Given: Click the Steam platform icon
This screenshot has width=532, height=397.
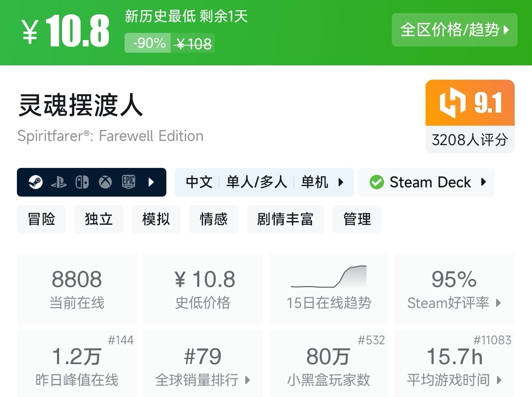Looking at the screenshot, I should click(35, 182).
